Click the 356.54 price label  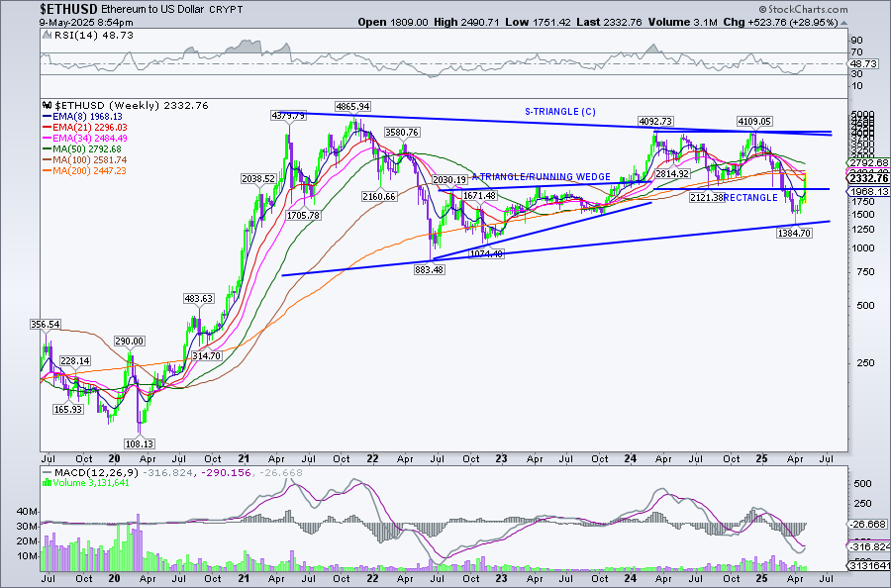point(46,325)
